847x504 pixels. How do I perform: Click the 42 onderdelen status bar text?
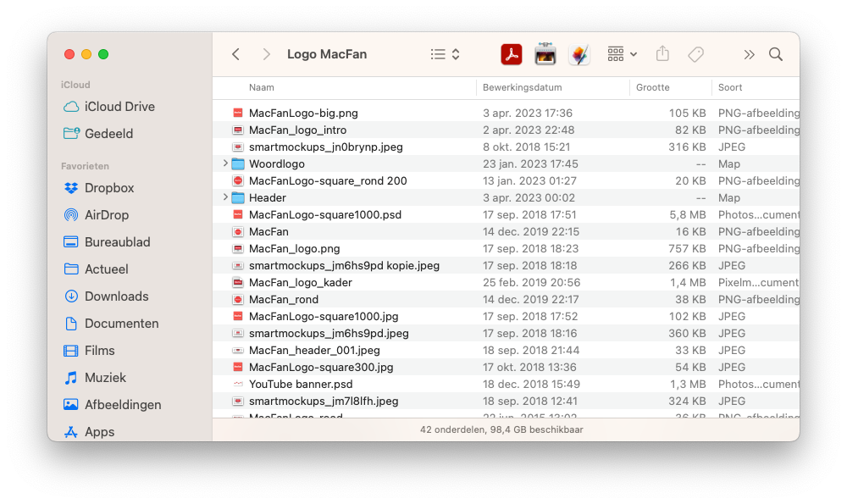pyautogui.click(x=501, y=430)
